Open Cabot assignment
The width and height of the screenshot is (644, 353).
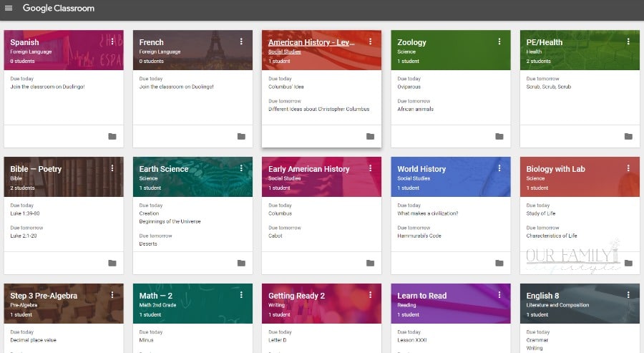pos(275,236)
